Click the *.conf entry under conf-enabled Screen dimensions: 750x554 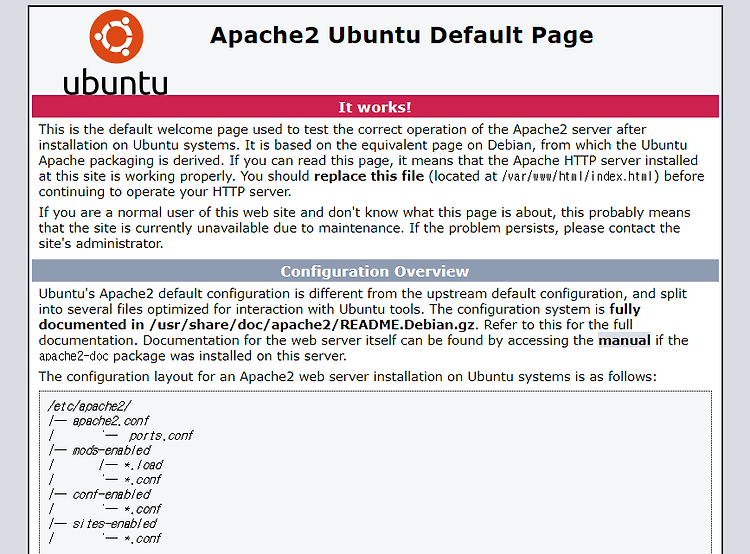pos(143,509)
